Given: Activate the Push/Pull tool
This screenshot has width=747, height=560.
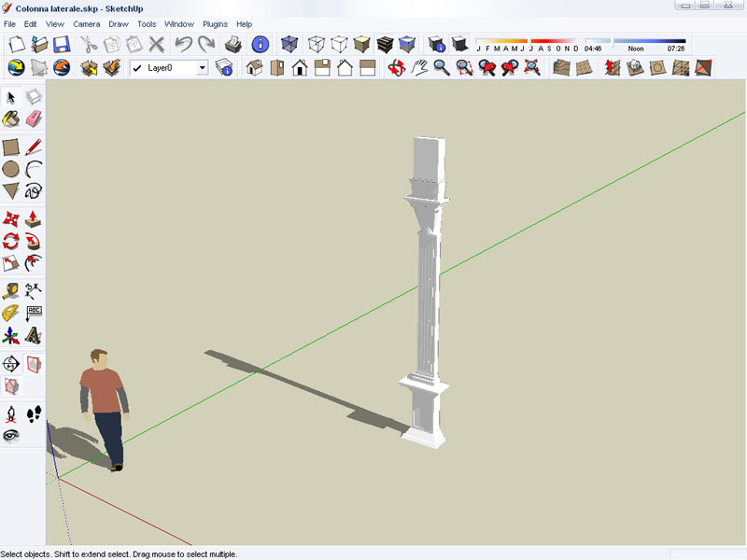Looking at the screenshot, I should click(34, 218).
